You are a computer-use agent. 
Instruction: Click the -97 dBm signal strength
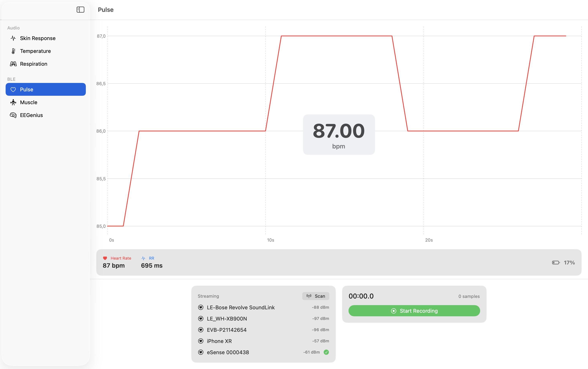321,319
